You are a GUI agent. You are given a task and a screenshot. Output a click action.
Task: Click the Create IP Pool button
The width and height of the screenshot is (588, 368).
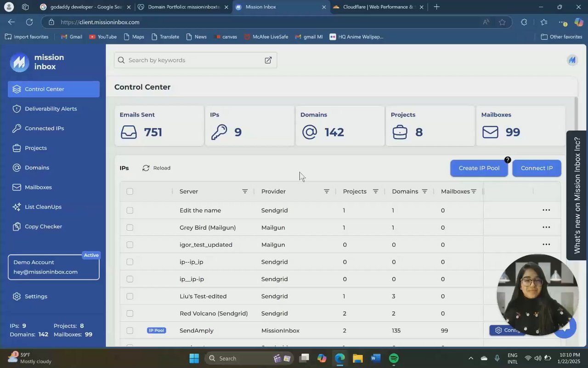coord(479,168)
